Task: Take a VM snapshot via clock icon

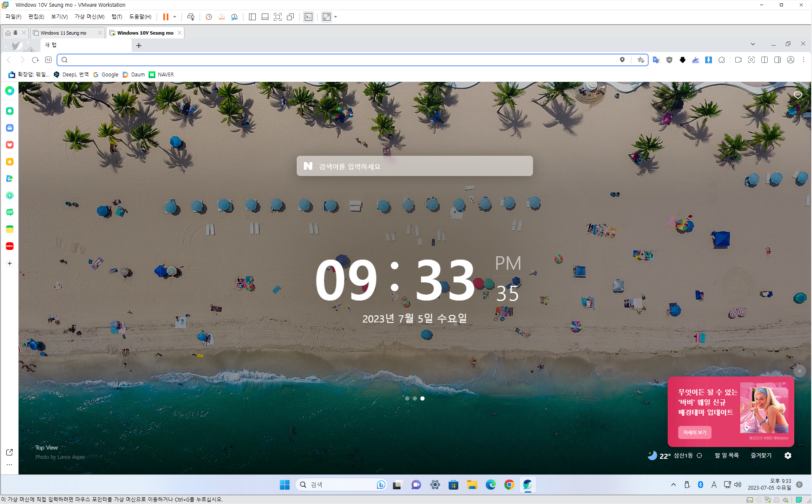Action: 208,17
